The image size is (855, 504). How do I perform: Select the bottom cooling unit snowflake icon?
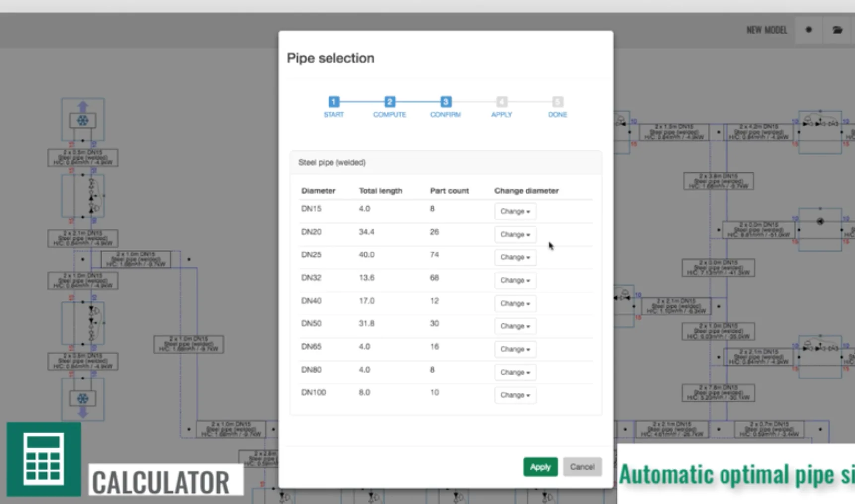83,398
